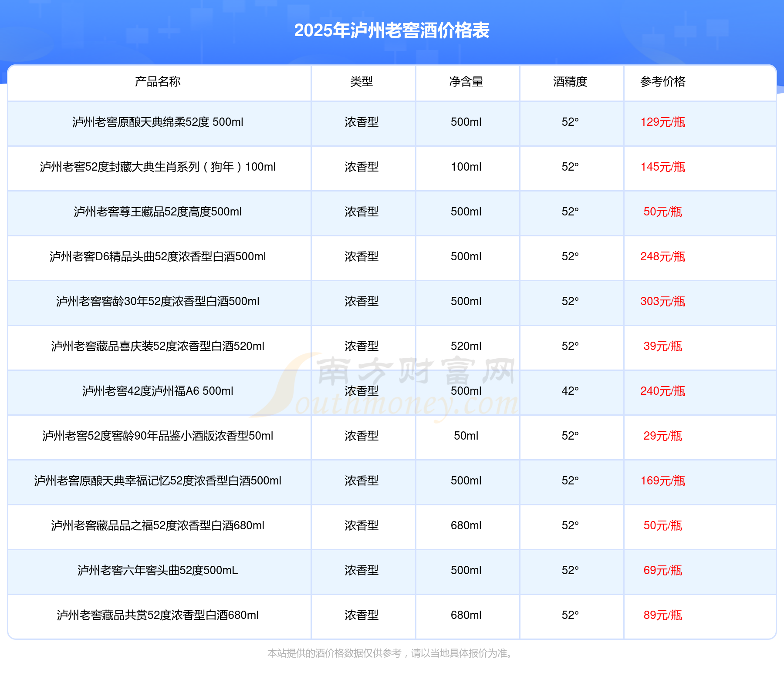The image size is (784, 679).
Task: Click product 泸州老窖藏品共赏52度浓香型白酒680ml
Action: tap(158, 615)
